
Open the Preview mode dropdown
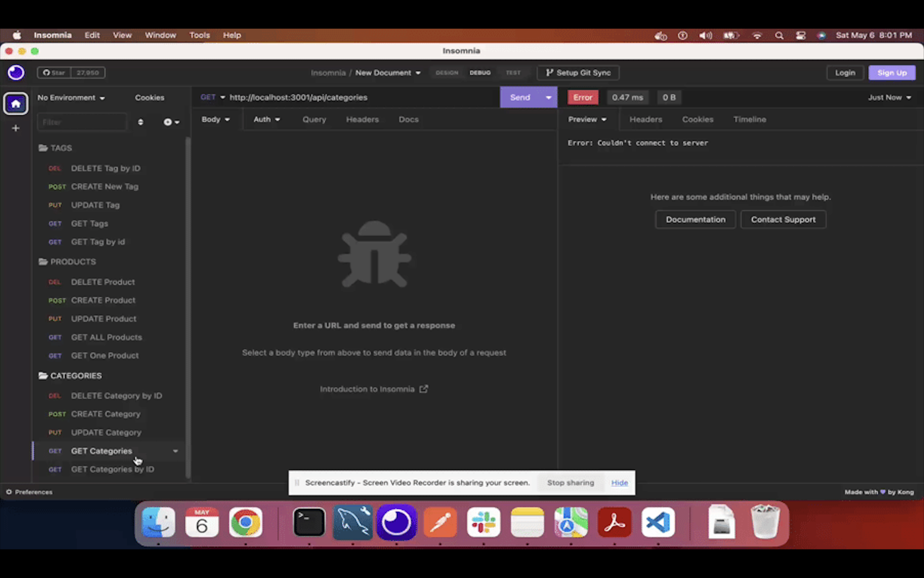(x=587, y=120)
